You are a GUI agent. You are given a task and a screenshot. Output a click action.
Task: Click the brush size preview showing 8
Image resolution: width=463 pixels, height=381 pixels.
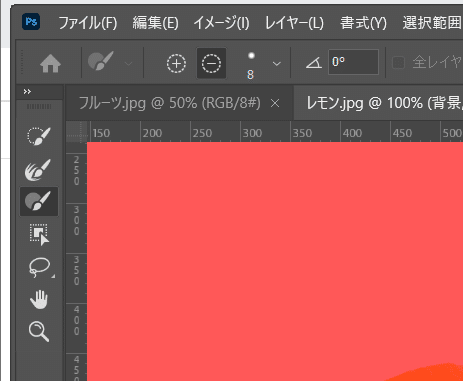pos(251,65)
